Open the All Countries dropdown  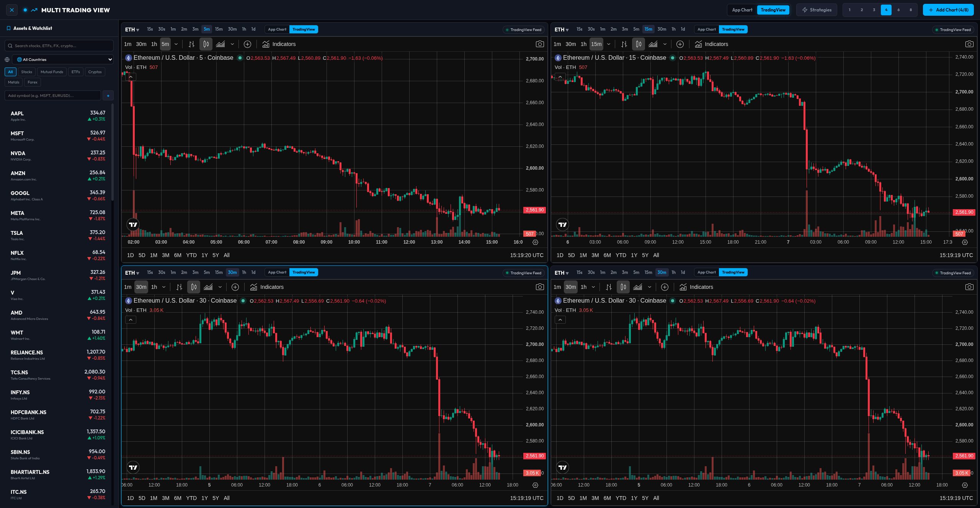(63, 59)
